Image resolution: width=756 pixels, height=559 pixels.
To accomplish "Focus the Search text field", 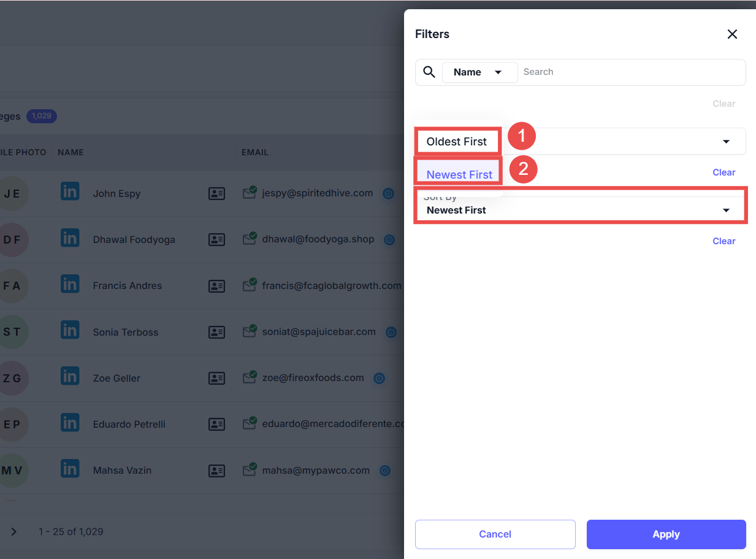I will [630, 72].
